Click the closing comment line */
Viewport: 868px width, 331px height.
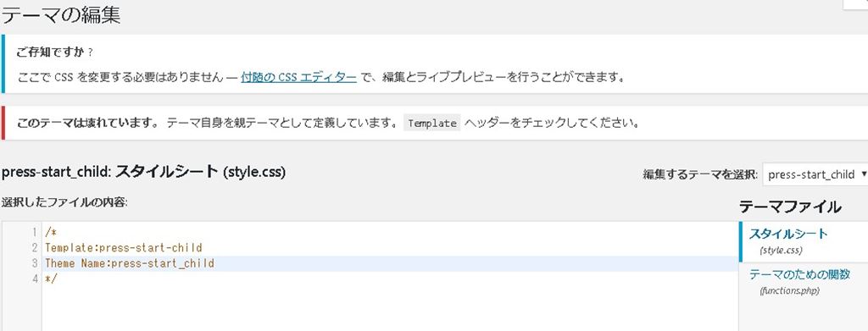pos(51,279)
